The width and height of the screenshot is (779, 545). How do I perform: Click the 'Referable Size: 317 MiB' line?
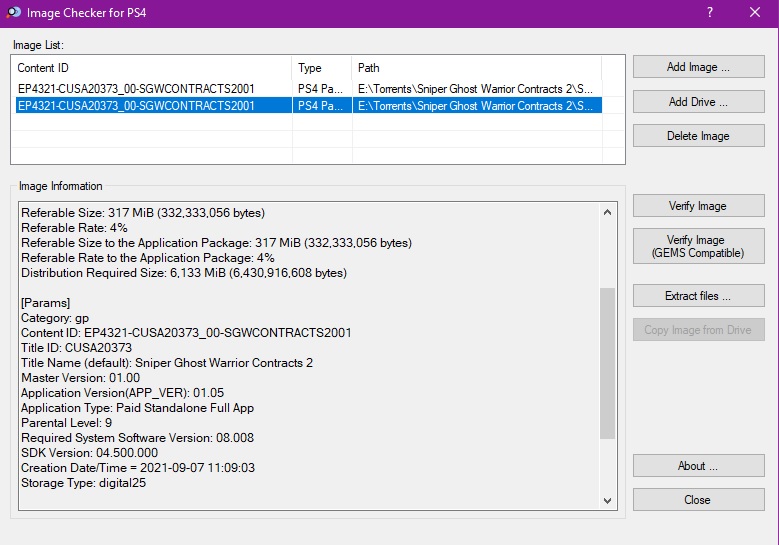143,213
